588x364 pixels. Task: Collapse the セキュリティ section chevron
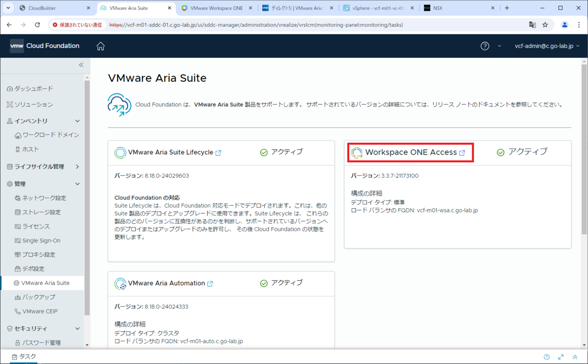coord(77,329)
